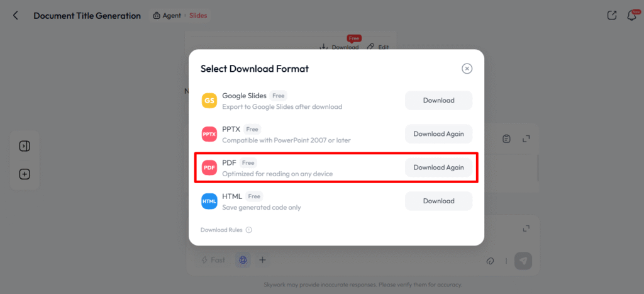Click the red PPTX format icon

click(x=209, y=134)
